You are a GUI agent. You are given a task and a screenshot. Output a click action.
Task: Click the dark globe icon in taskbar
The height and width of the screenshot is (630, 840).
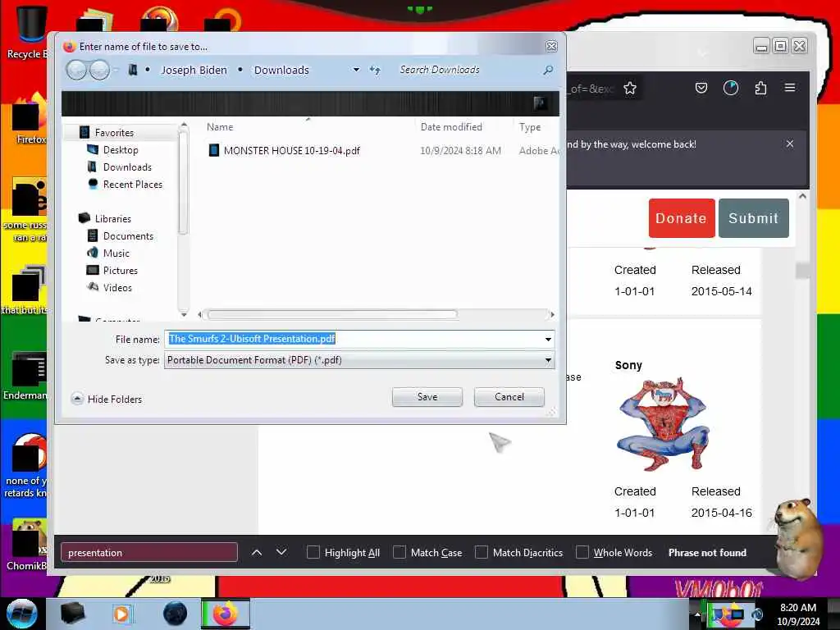coord(175,614)
